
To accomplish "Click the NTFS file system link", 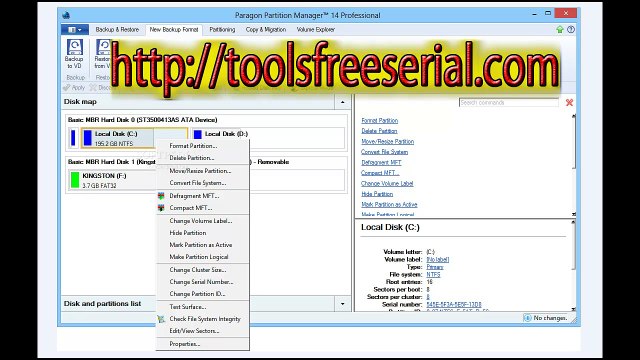I will point(433,275).
